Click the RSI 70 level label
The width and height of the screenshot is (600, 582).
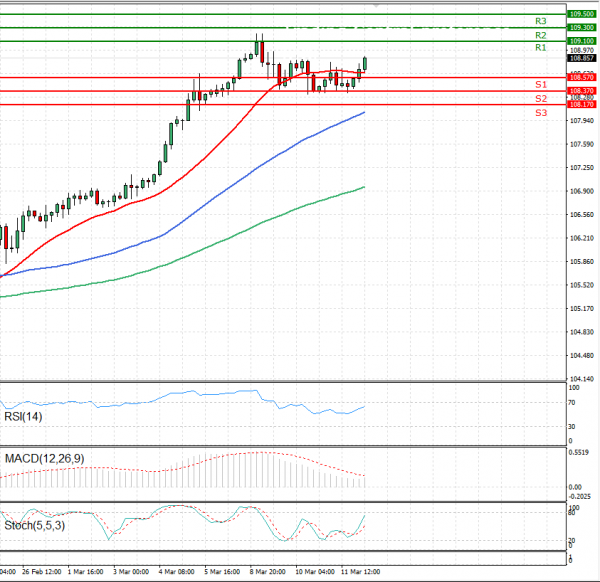pyautogui.click(x=572, y=403)
